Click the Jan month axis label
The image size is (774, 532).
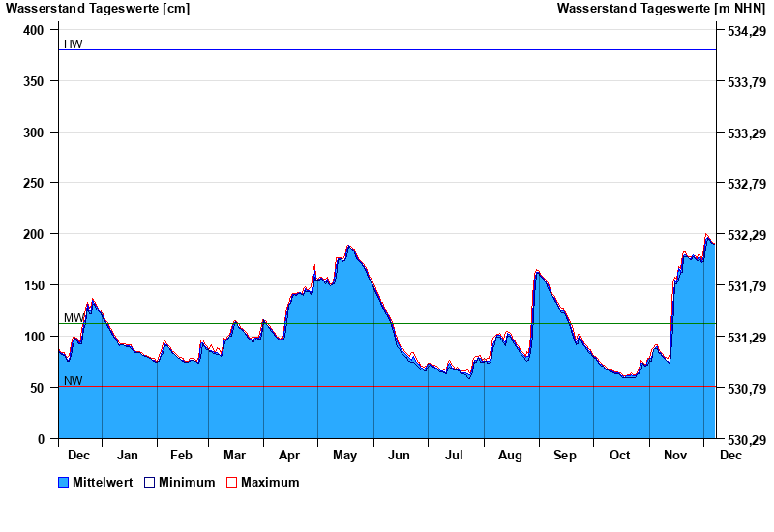127,455
